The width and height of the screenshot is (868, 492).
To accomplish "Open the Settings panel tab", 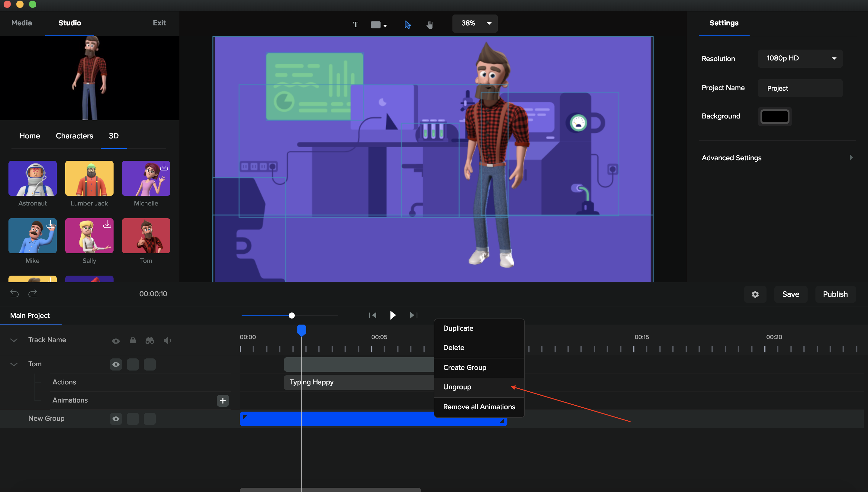I will (x=724, y=23).
